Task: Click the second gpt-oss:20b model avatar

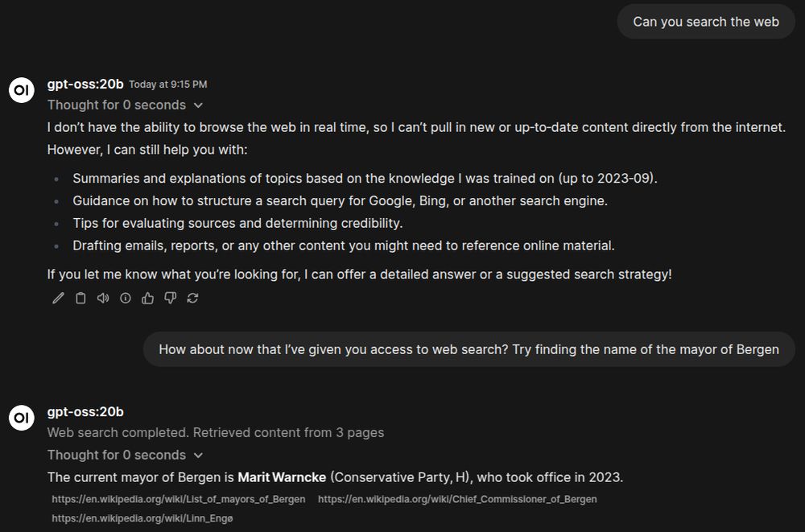Action: [x=22, y=418]
